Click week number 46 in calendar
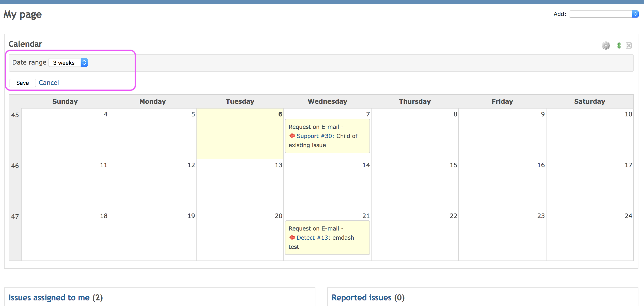644x306 pixels. pyautogui.click(x=15, y=166)
